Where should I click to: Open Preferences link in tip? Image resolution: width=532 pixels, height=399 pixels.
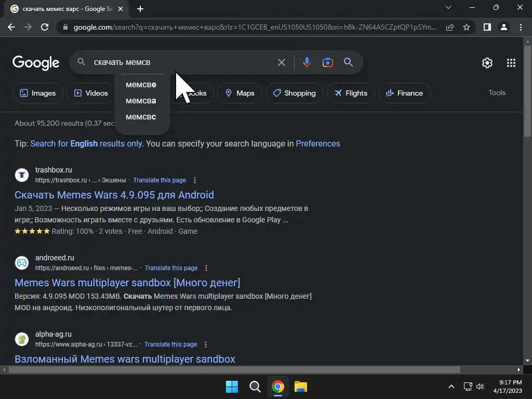point(318,143)
